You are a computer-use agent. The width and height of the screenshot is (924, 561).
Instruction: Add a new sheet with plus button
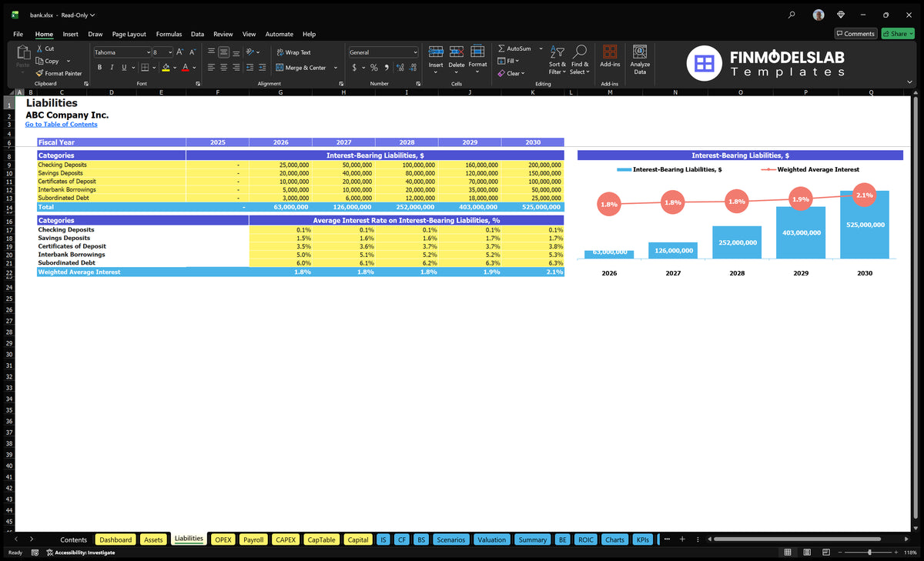[681, 539]
